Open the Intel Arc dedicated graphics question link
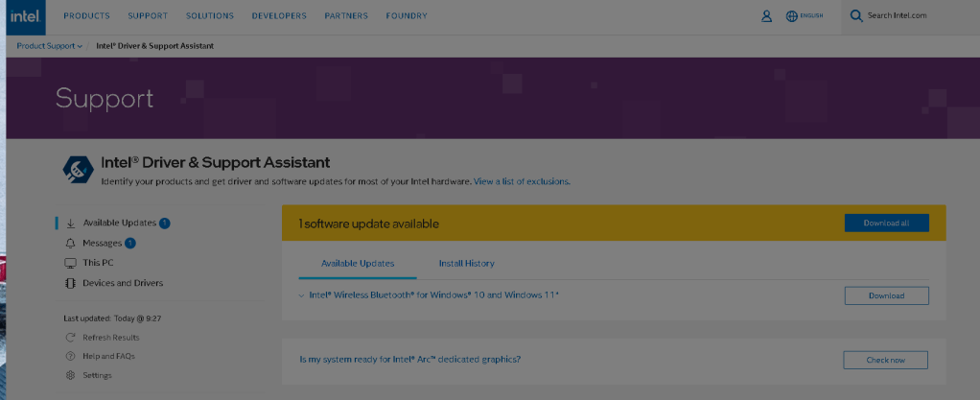 coord(410,360)
